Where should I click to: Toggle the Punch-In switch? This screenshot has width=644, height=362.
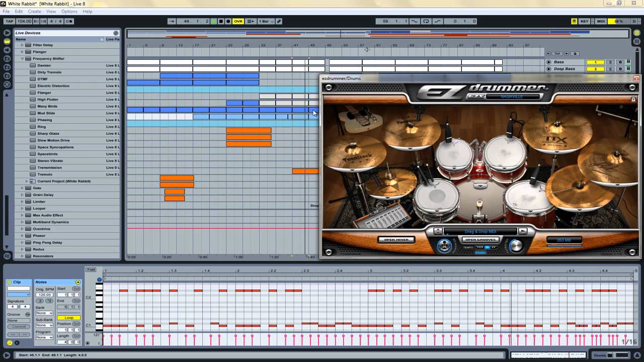pos(415,21)
